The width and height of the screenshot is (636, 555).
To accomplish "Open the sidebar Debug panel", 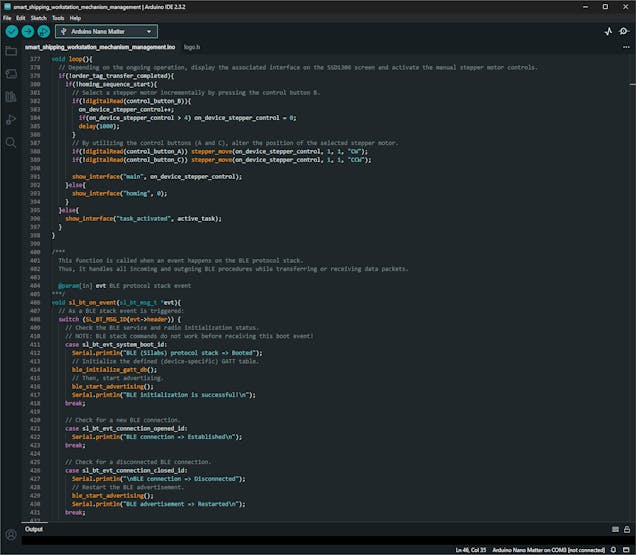I will pos(11,120).
